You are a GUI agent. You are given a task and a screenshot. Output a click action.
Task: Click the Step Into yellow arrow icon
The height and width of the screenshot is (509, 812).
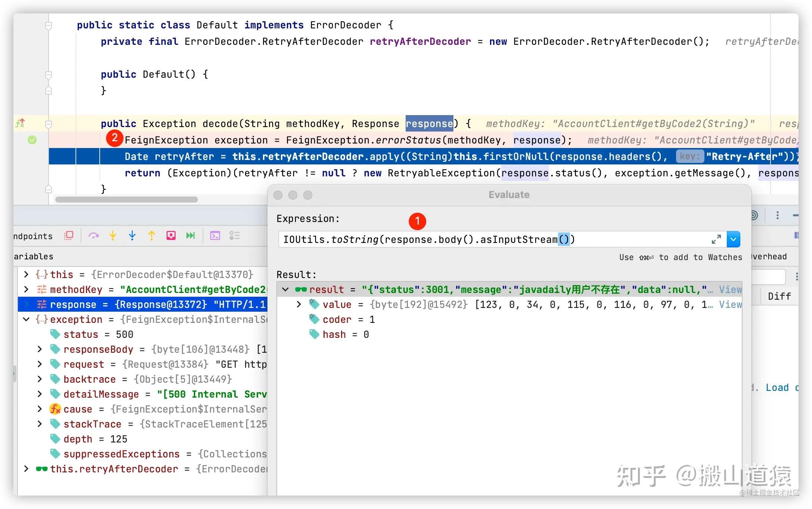113,235
